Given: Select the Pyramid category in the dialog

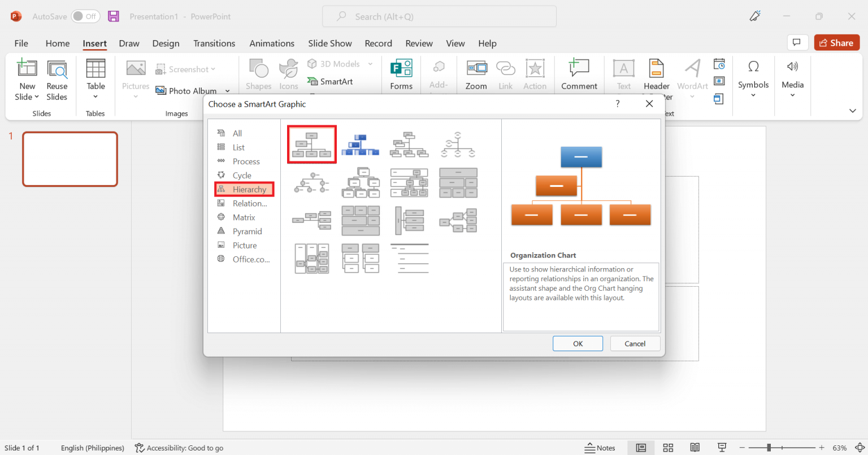Looking at the screenshot, I should point(247,231).
